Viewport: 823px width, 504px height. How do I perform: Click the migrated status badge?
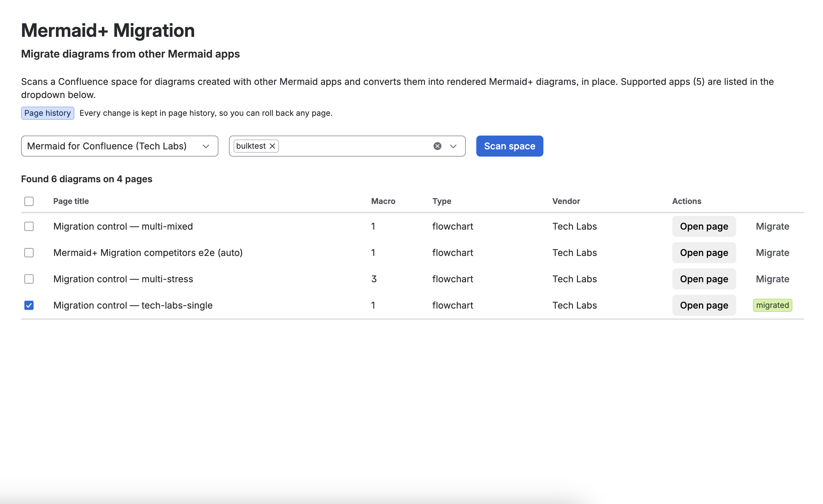click(772, 305)
